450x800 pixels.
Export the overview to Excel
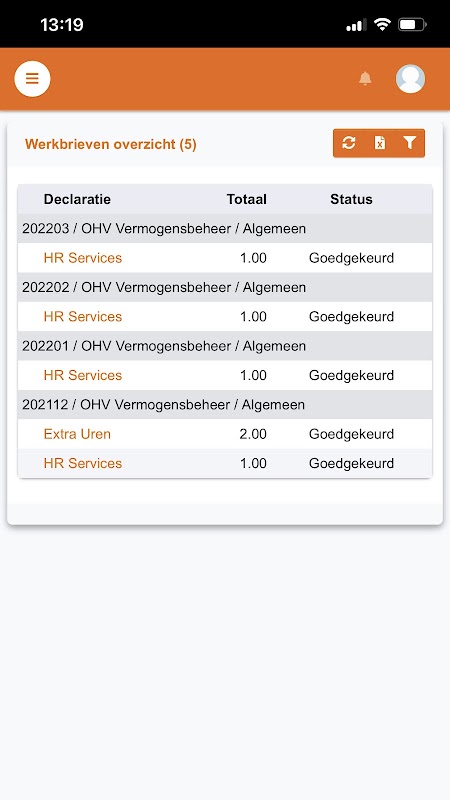[380, 143]
